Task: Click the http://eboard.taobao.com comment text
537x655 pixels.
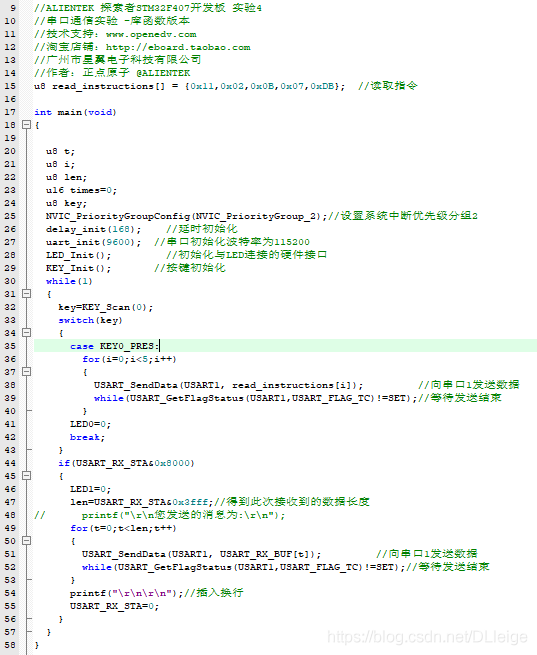Action: tap(178, 47)
